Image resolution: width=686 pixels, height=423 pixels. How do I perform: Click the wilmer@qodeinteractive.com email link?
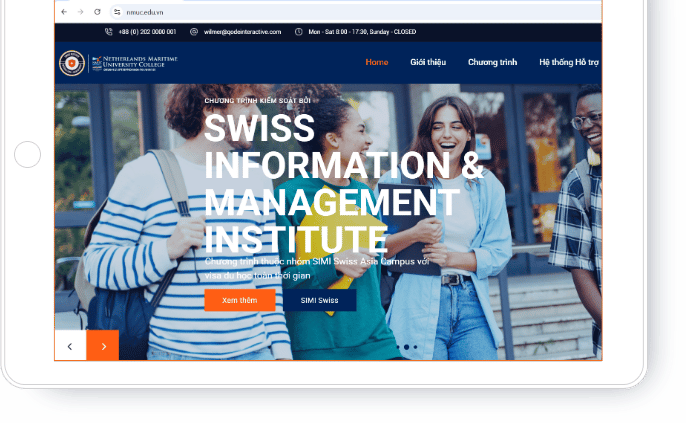pyautogui.click(x=242, y=32)
